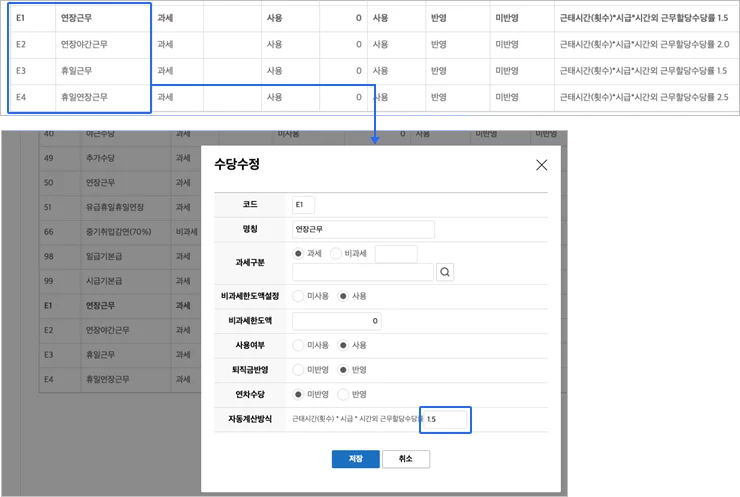Click the 코드 input field containing E1
740x497 pixels.
pos(303,204)
